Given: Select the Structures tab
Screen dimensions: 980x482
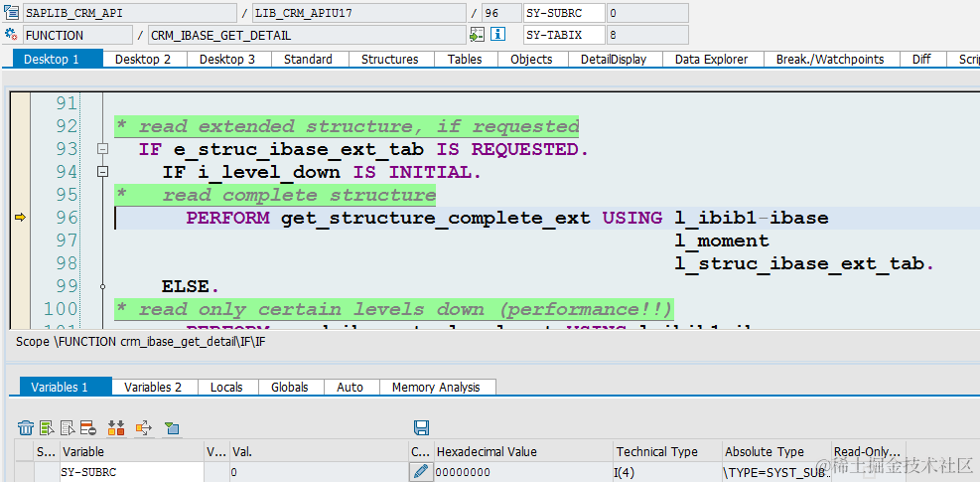Looking at the screenshot, I should (390, 60).
